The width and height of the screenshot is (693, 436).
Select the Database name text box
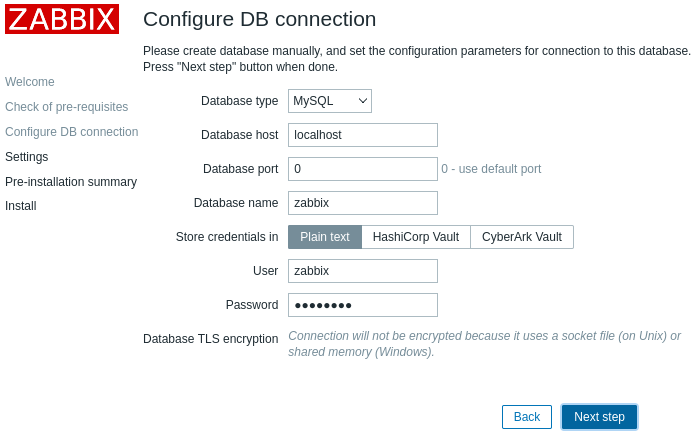click(363, 203)
